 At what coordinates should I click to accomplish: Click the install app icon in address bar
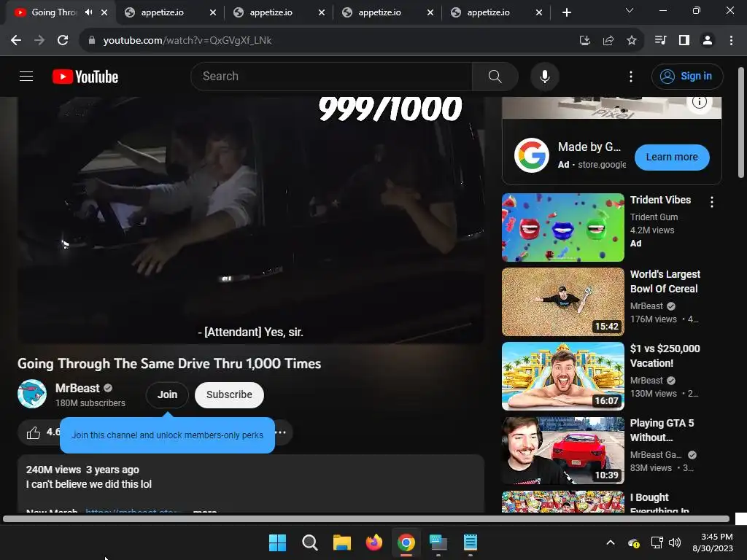[x=584, y=41]
